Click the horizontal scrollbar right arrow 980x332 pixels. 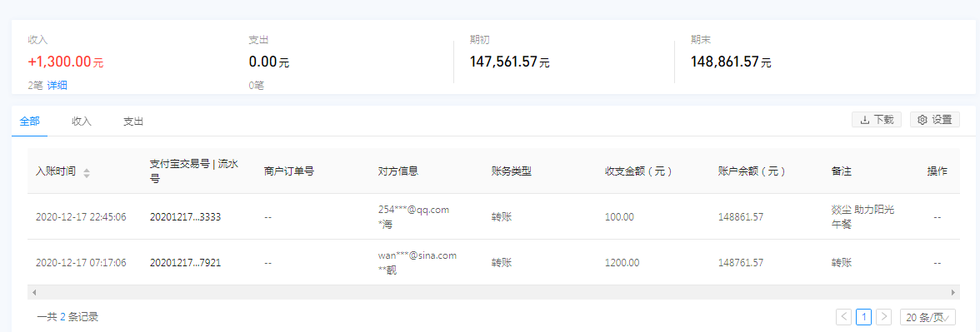tap(953, 292)
